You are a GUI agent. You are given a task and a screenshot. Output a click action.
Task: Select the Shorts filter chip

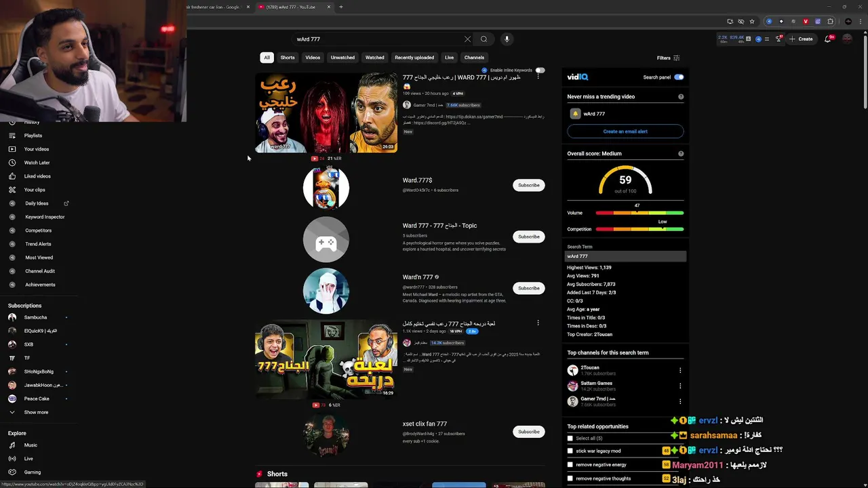tap(288, 58)
